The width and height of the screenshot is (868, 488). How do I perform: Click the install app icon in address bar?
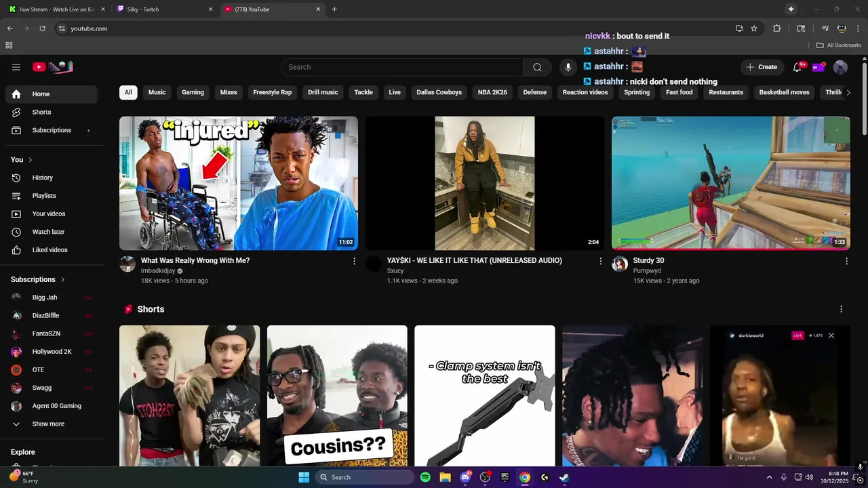[x=739, y=28]
